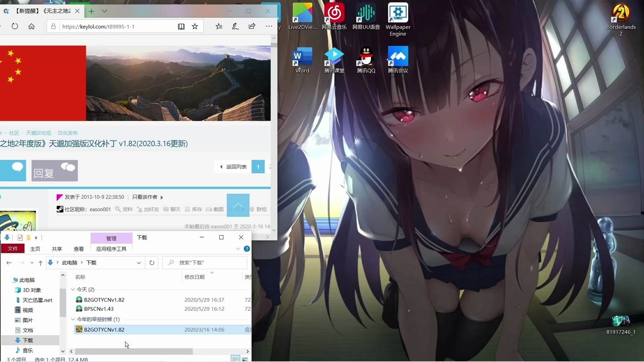This screenshot has height=362, width=644.
Task: Open the 网易UU语音 desktop icon
Action: click(x=366, y=17)
